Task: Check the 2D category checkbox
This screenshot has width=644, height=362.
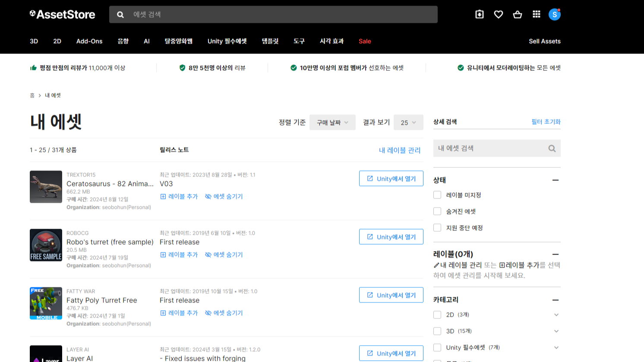Action: tap(437, 315)
